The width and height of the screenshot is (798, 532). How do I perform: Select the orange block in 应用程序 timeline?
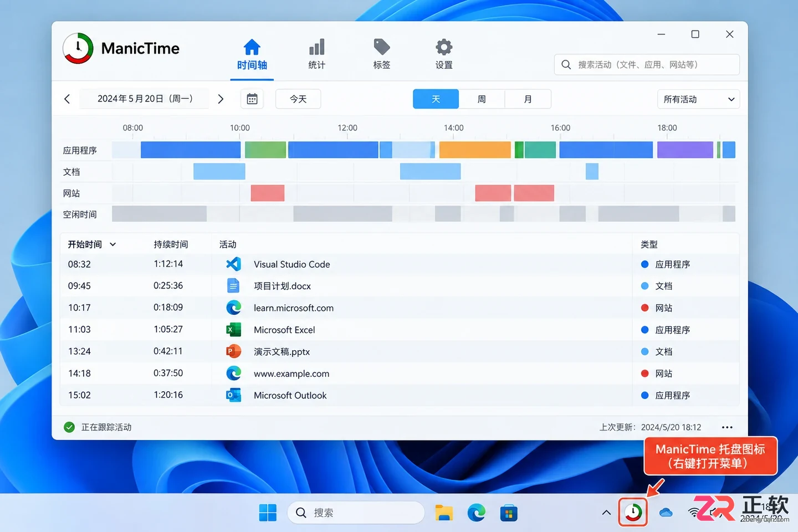click(x=475, y=150)
